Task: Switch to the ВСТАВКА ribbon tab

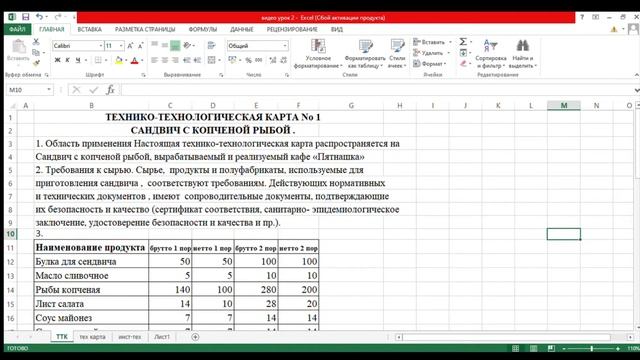Action: coord(89,29)
